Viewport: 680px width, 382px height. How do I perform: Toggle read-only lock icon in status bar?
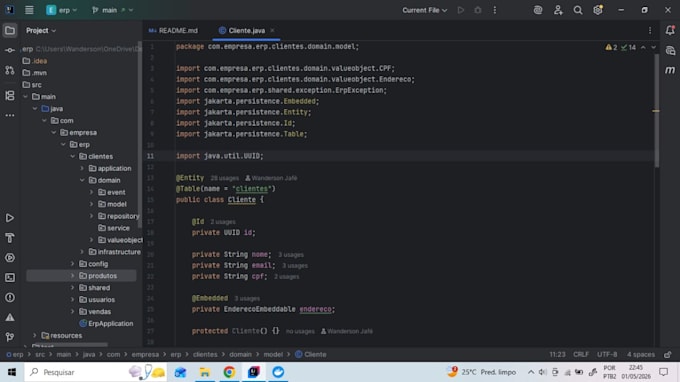click(x=668, y=354)
